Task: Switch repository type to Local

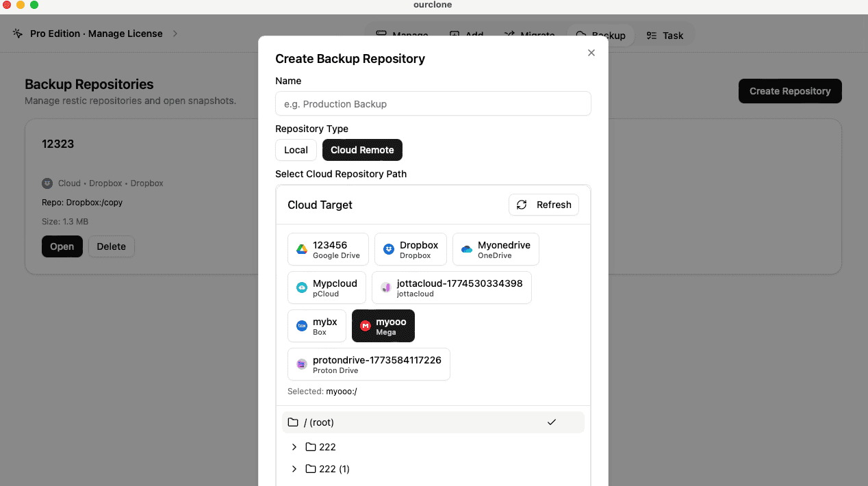Action: 296,150
